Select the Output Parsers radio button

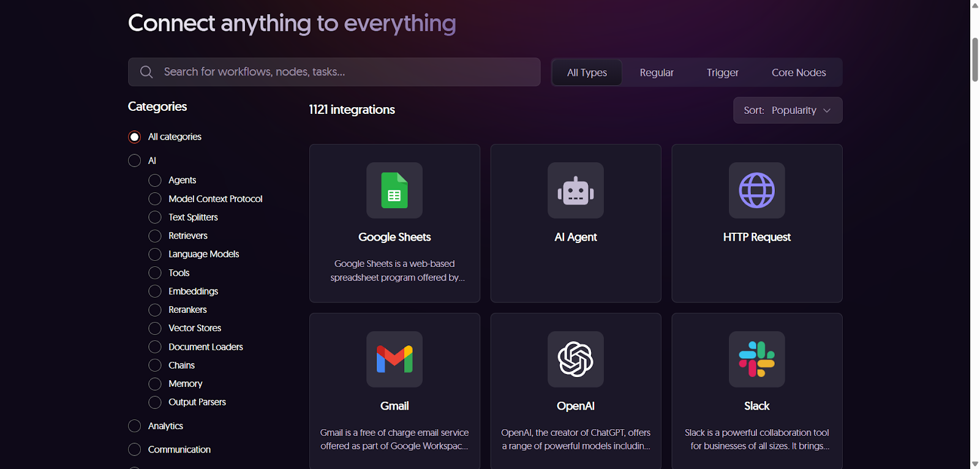coord(155,402)
